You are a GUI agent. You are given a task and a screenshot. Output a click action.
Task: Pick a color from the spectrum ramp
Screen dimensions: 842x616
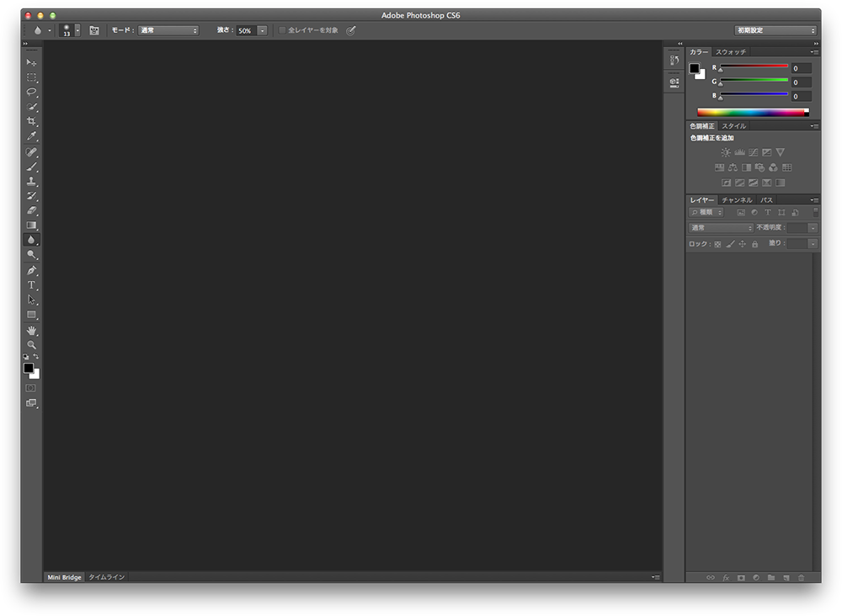(753, 112)
